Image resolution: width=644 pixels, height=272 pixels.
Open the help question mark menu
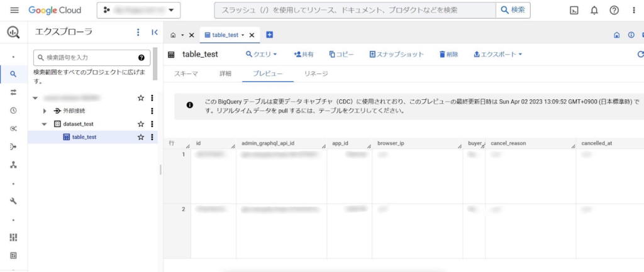click(614, 10)
